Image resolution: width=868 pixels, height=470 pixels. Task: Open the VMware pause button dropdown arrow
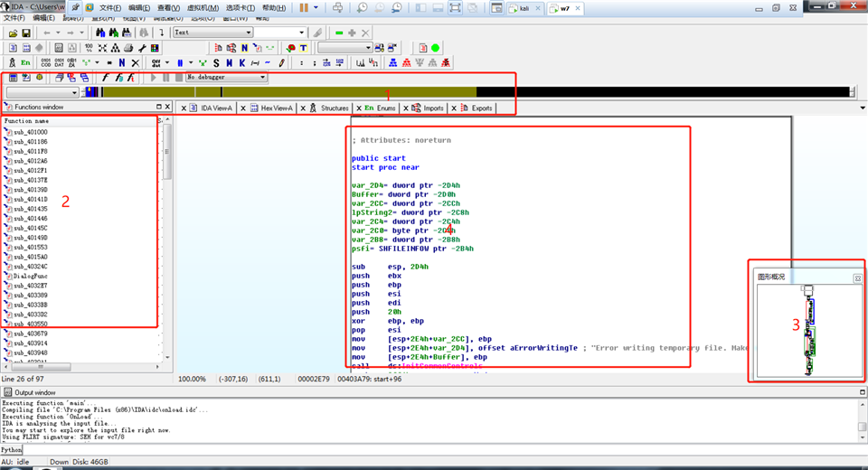click(316, 8)
